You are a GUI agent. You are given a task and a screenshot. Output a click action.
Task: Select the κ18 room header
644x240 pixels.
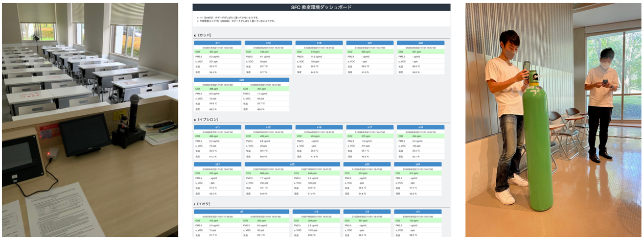[x=319, y=43]
